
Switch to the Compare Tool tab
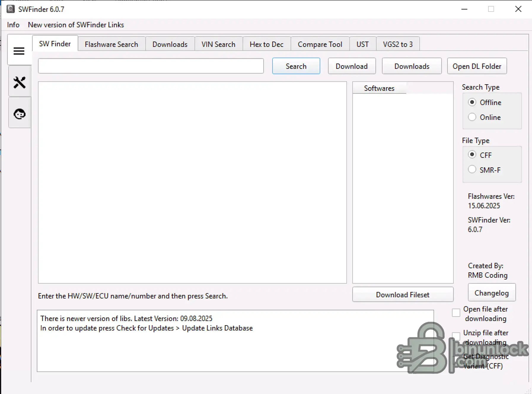click(x=320, y=44)
